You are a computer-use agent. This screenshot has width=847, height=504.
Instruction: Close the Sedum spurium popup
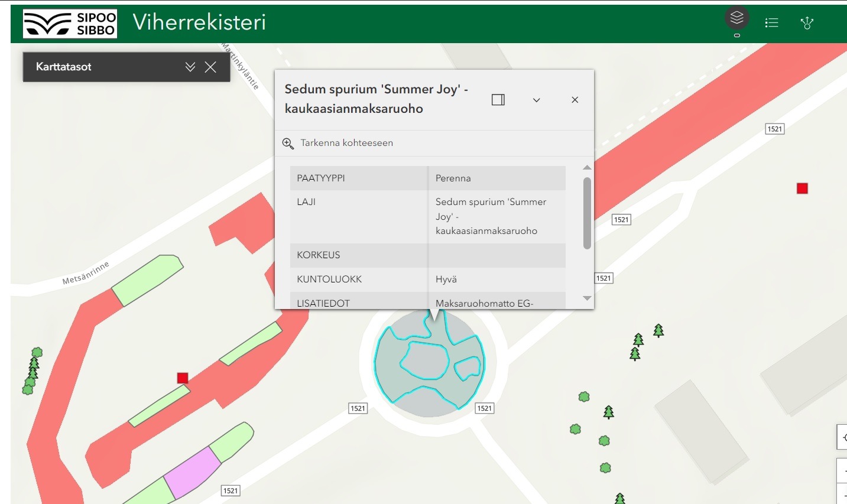(x=575, y=100)
